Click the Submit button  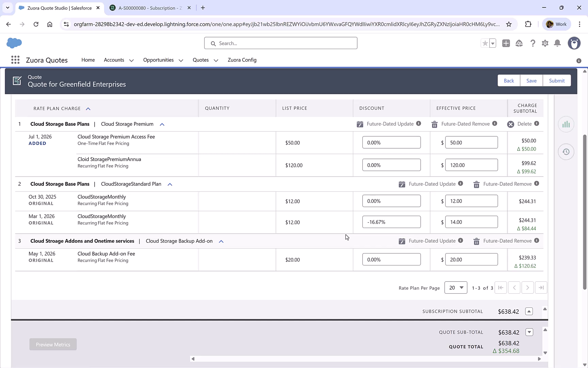(x=557, y=80)
